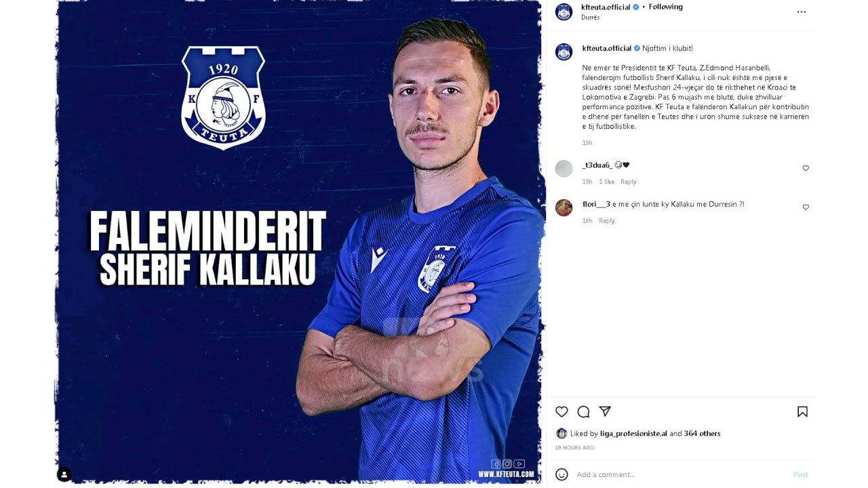
Task: Click Following button in post header
Action: coord(665,7)
